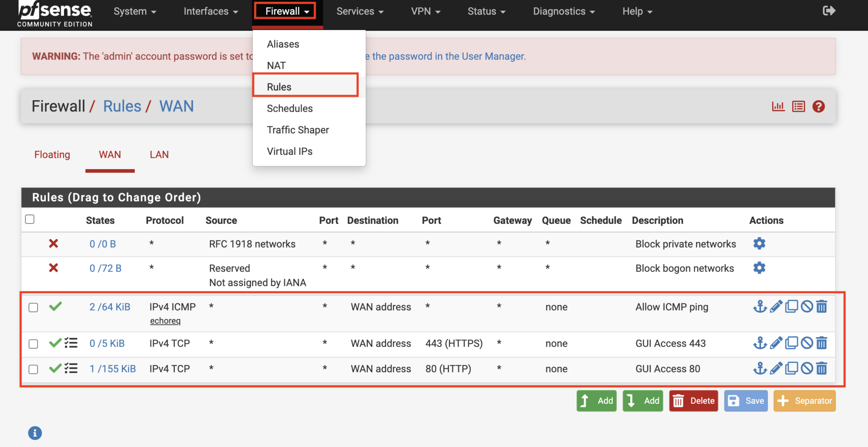This screenshot has height=447, width=868.
Task: Click the Save button
Action: pos(746,400)
